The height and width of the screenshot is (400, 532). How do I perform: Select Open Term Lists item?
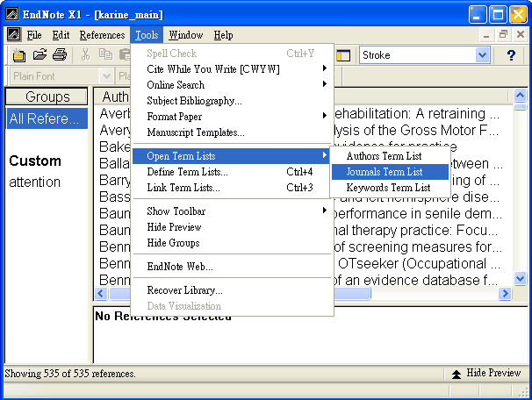click(232, 156)
